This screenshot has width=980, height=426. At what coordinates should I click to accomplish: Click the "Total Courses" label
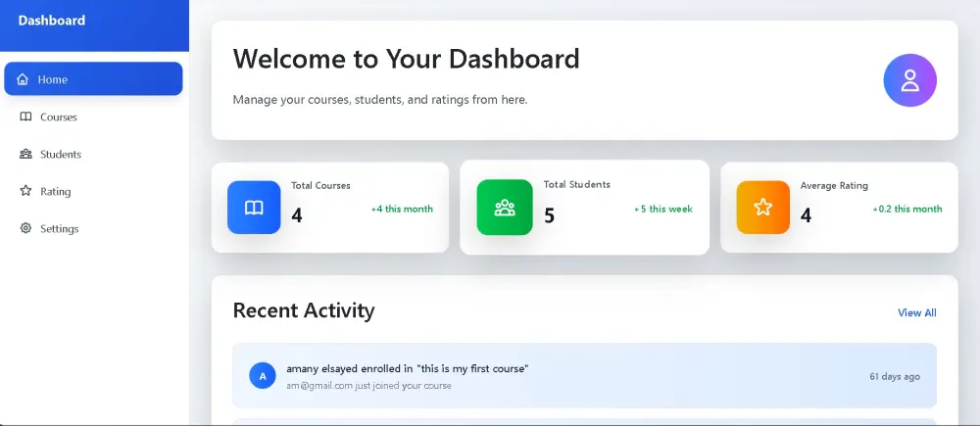(x=320, y=185)
